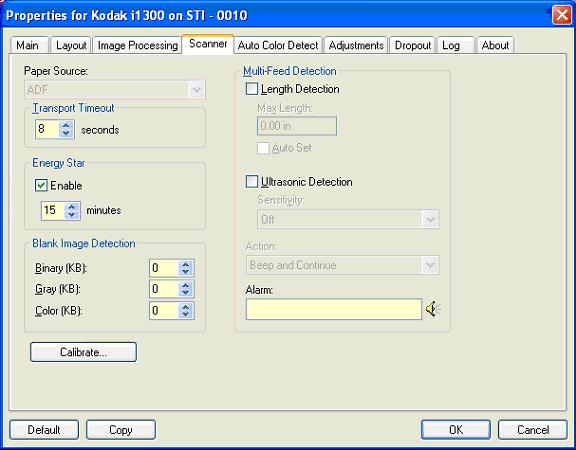Increase Color (KB) blank detection value

pyautogui.click(x=186, y=307)
